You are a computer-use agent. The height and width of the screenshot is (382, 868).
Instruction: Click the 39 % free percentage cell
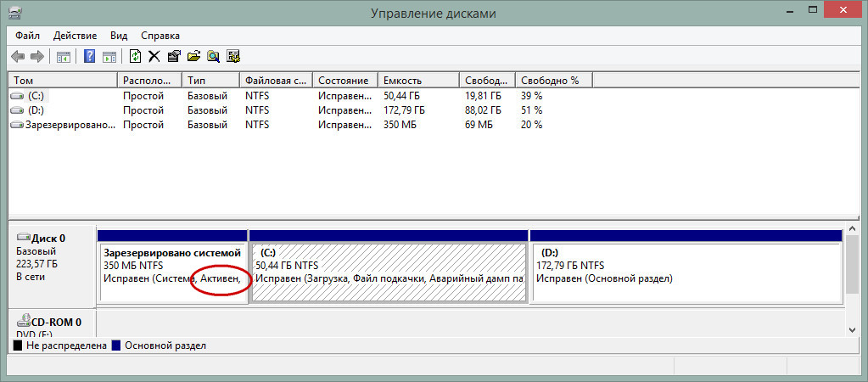tap(531, 96)
